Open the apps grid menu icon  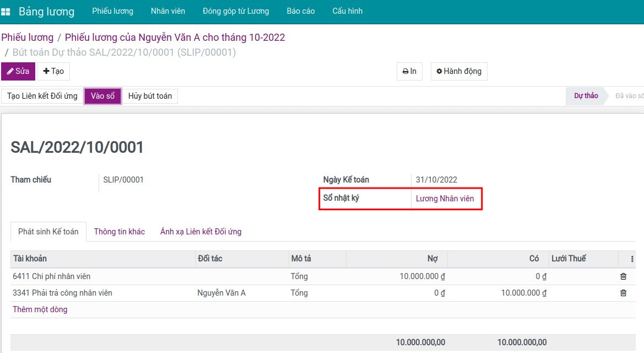6,12
